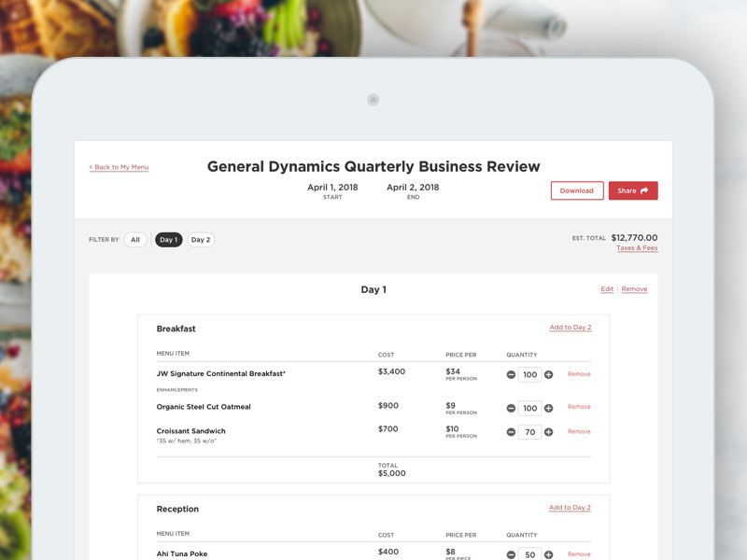Viewport: 747px width, 560px height.
Task: Click the Breakfast total $5,000
Action: tap(391, 473)
